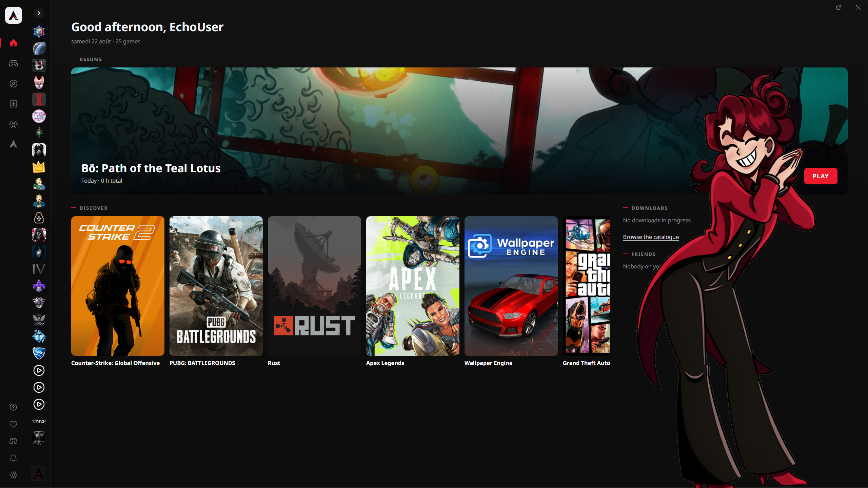The image size is (868, 488).
Task: Launch the purple fleur-de-lis Saints Row shortcut
Action: [39, 286]
